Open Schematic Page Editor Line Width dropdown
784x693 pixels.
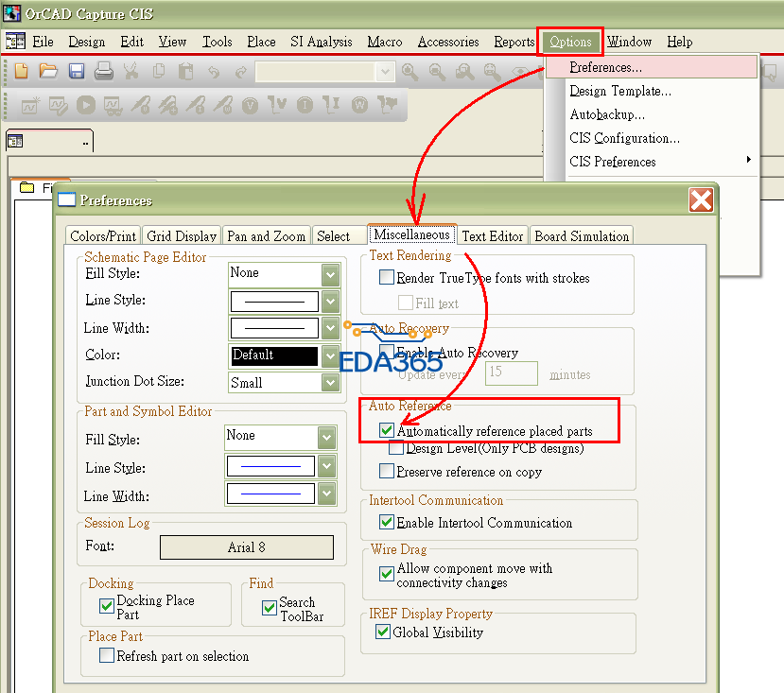pos(330,328)
